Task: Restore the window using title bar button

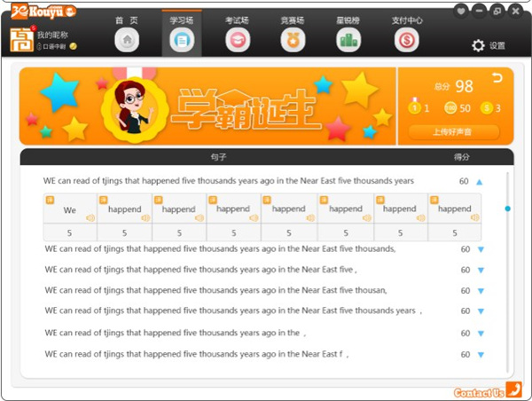Action: 497,12
